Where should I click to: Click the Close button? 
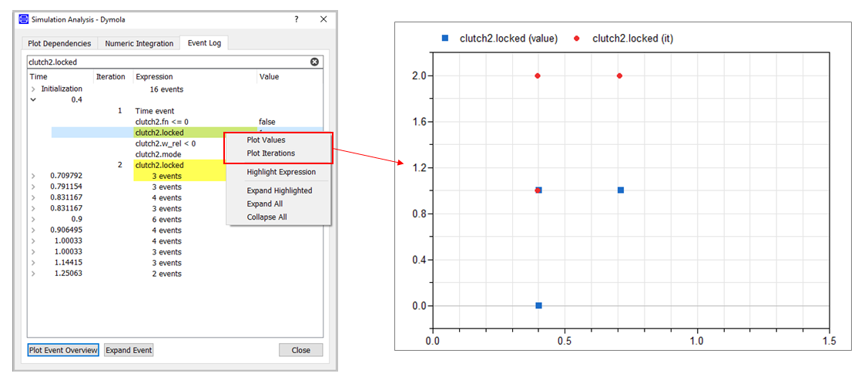click(300, 351)
